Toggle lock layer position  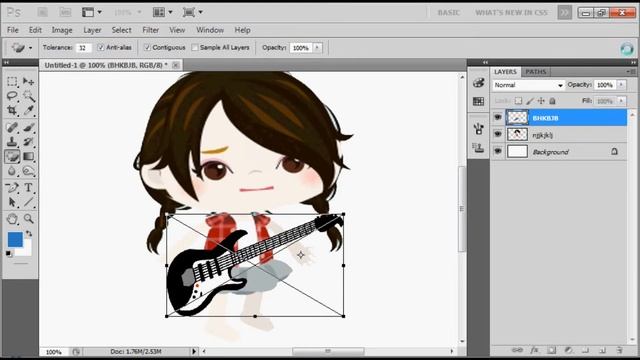pos(541,101)
